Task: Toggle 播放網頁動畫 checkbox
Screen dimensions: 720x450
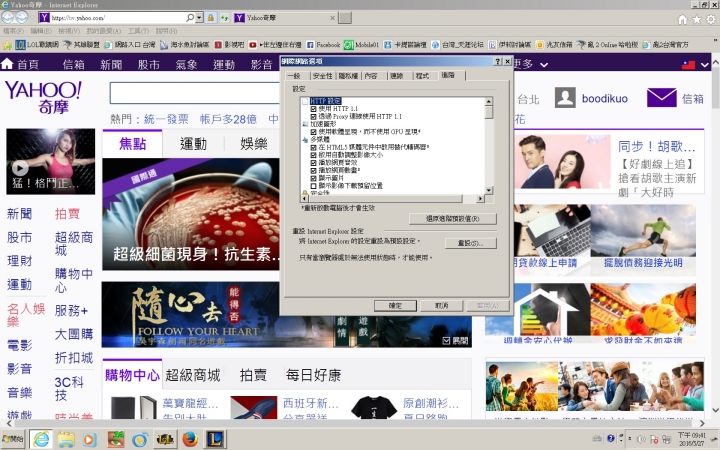Action: (314, 170)
